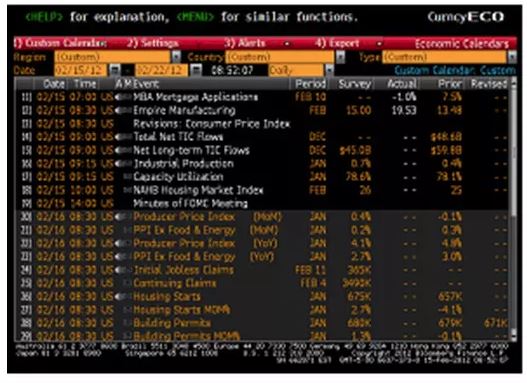Screen dimensions: 527x383
Task: Click the Period column header
Action: click(311, 84)
